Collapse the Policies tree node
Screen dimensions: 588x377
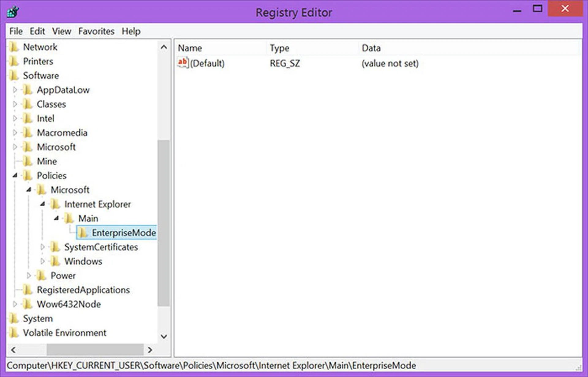(15, 176)
